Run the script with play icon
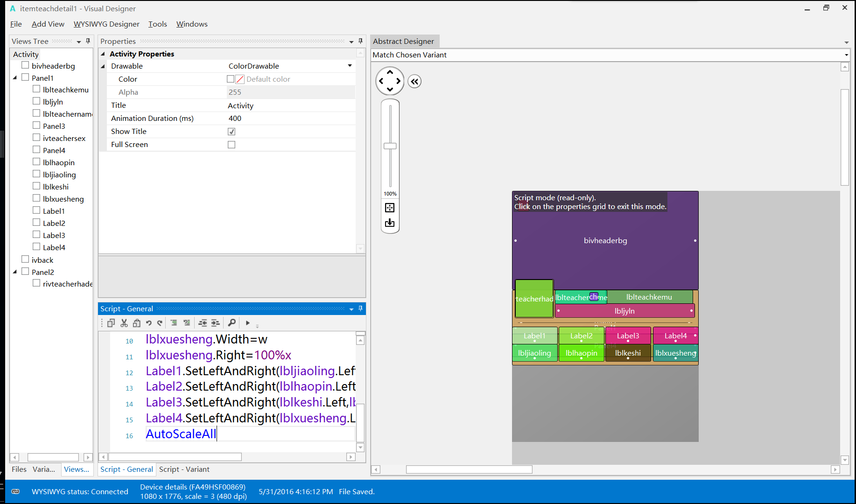Screen dimensions: 856x504 pyautogui.click(x=248, y=322)
